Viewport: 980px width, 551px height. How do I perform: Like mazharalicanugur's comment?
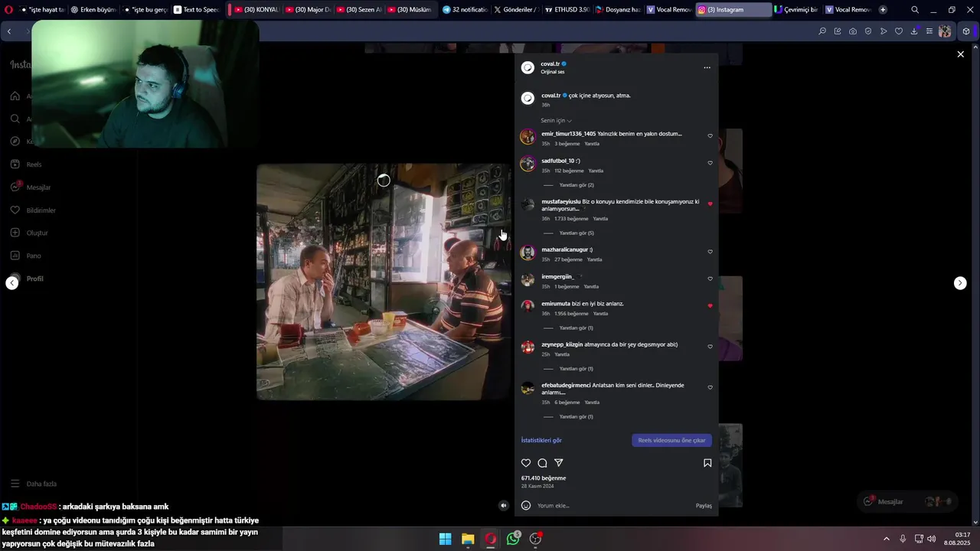[x=710, y=252]
